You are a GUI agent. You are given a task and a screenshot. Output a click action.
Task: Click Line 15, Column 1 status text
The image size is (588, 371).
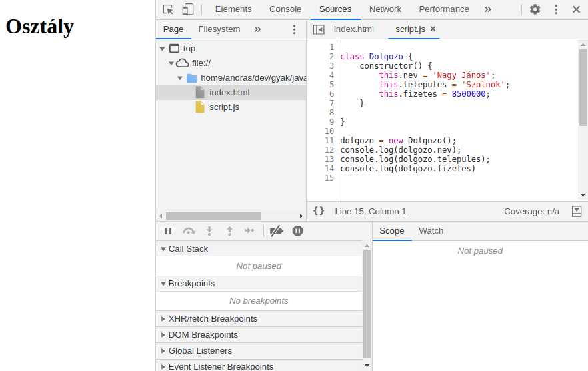(x=371, y=212)
